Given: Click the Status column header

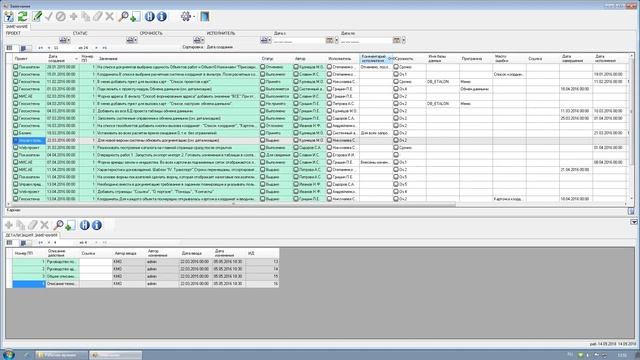Looking at the screenshot, I should (x=276, y=59).
